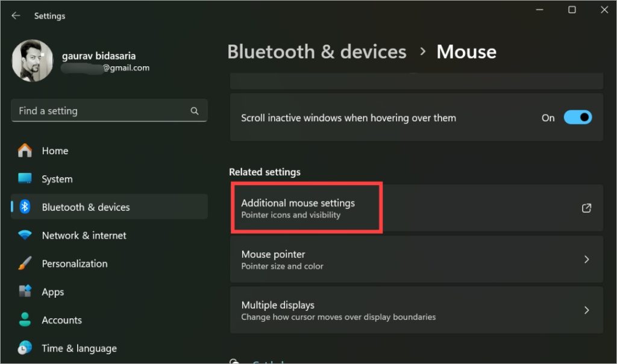Expand Multiple displays chevron
Viewport: 617px width, 364px height.
(x=586, y=310)
